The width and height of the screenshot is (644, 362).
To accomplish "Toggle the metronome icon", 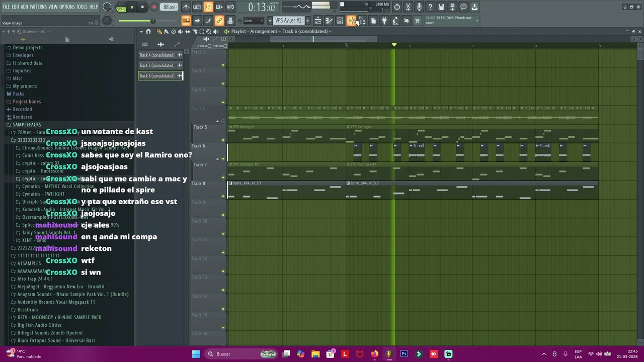I will (x=186, y=7).
